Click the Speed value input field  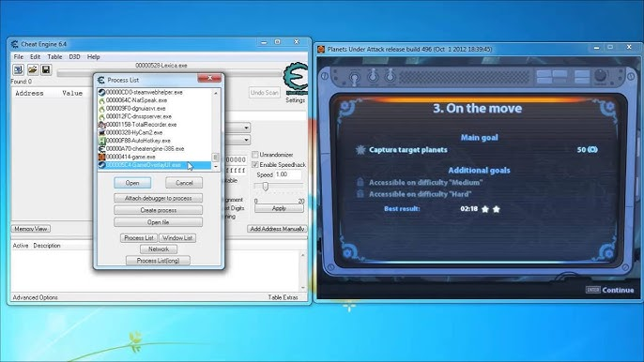[288, 174]
